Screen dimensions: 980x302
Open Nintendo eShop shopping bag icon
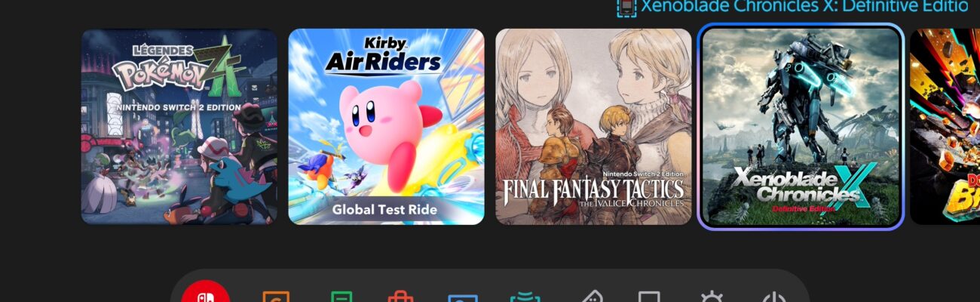point(400,296)
